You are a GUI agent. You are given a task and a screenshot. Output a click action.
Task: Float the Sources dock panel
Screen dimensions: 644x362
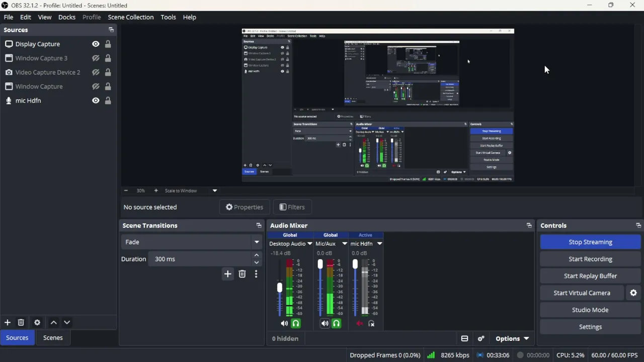111,30
